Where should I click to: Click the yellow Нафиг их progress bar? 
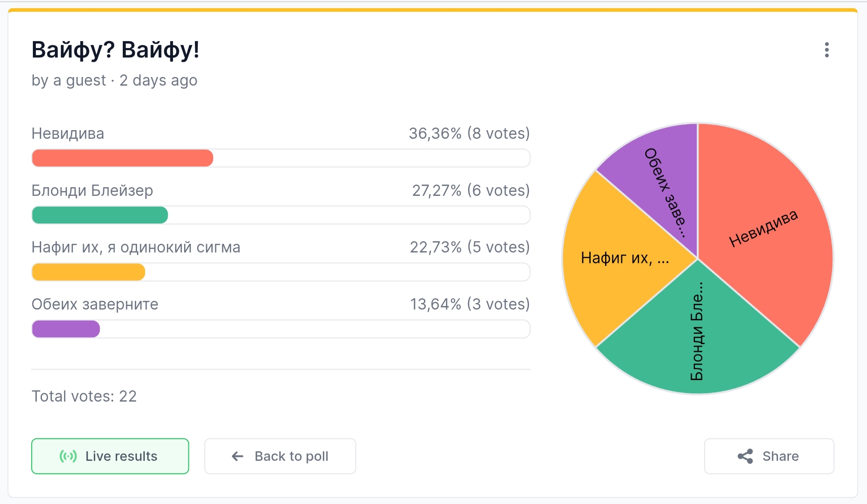pyautogui.click(x=89, y=272)
